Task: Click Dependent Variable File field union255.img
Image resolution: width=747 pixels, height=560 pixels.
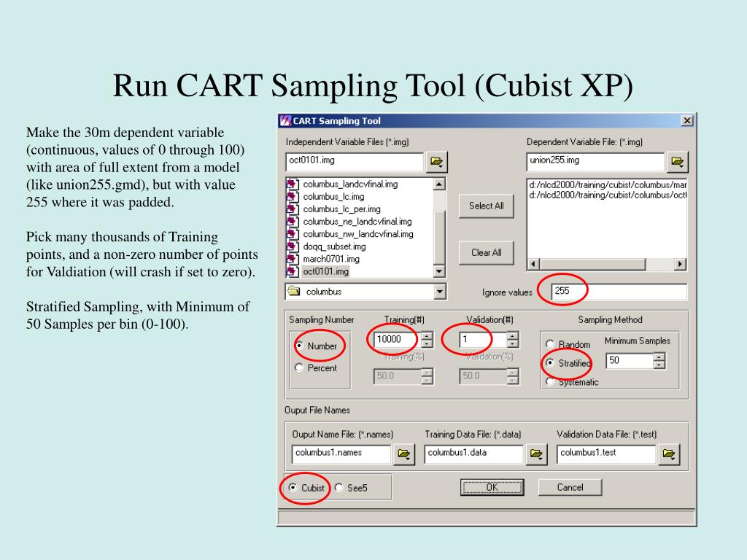Action: point(595,161)
